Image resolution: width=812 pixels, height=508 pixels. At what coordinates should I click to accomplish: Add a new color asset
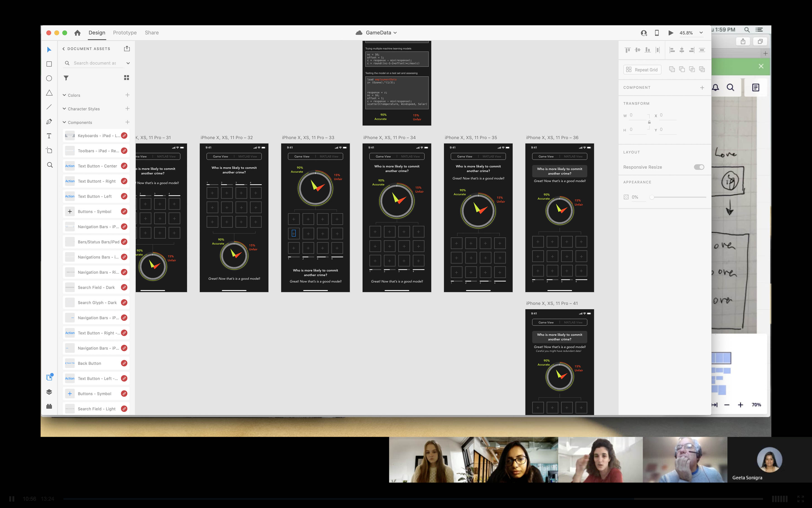[128, 95]
